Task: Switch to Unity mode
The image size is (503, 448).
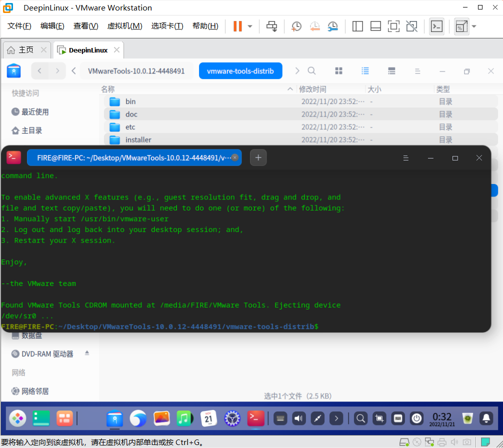Action: click(412, 26)
